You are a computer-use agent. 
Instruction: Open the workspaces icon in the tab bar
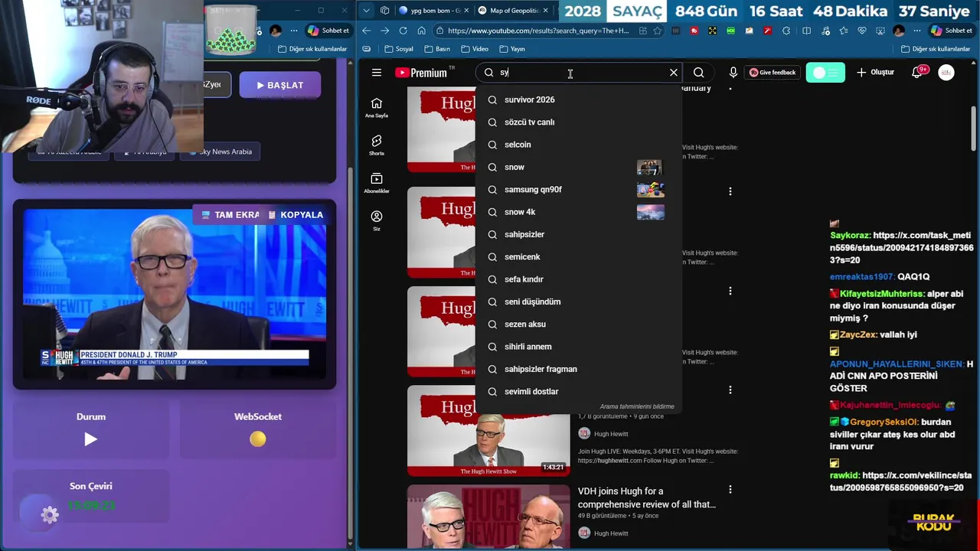pyautogui.click(x=384, y=11)
